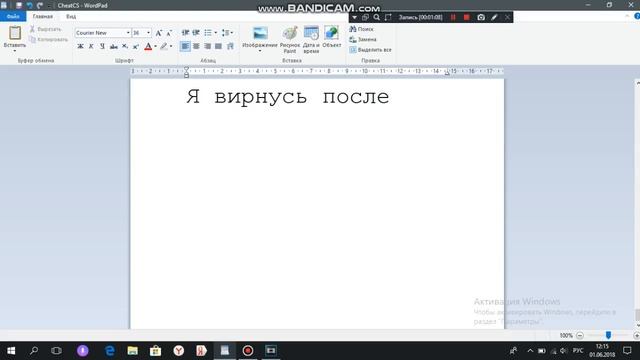Toggle subscript formatting

pos(125,46)
